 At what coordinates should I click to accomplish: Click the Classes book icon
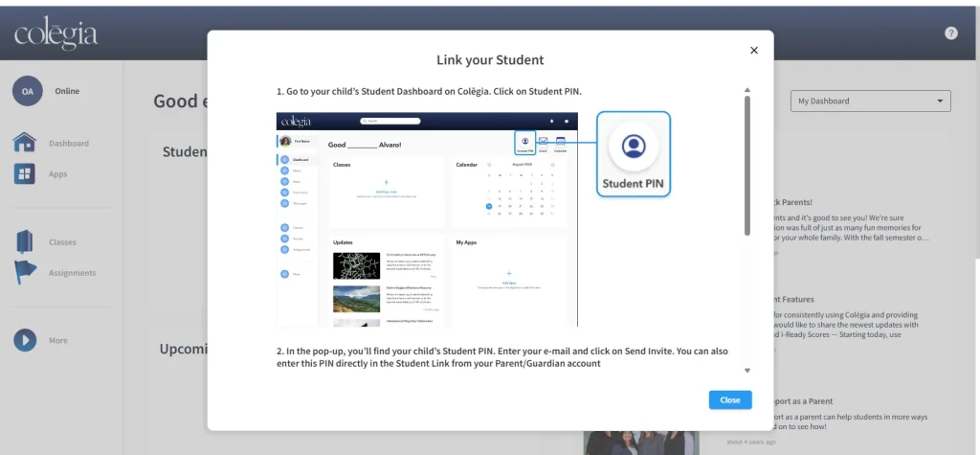[x=24, y=241]
